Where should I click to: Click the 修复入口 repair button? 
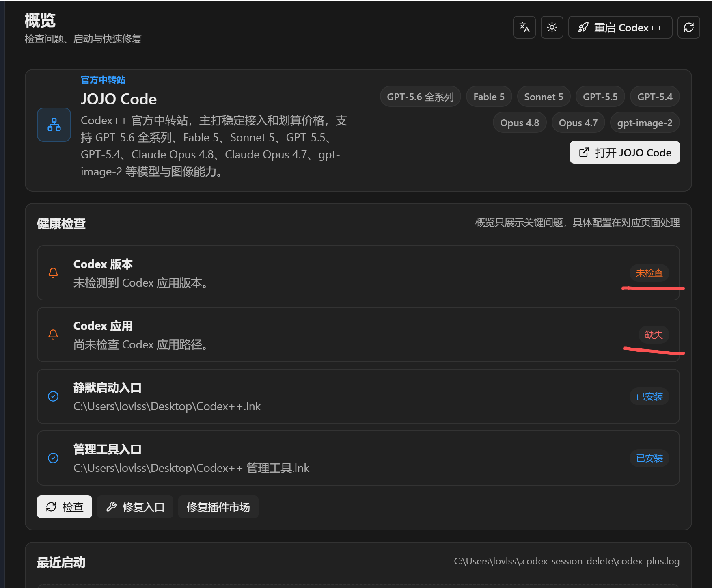(x=135, y=507)
